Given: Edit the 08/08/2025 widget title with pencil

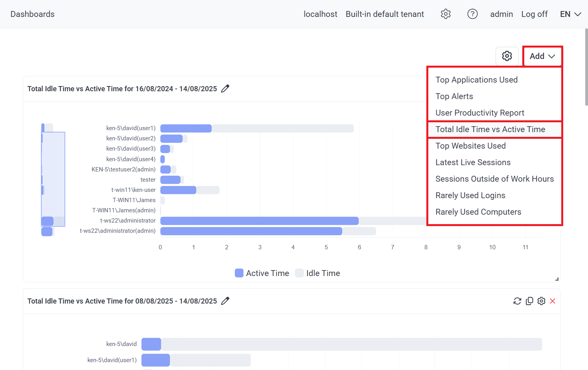Looking at the screenshot, I should point(225,301).
